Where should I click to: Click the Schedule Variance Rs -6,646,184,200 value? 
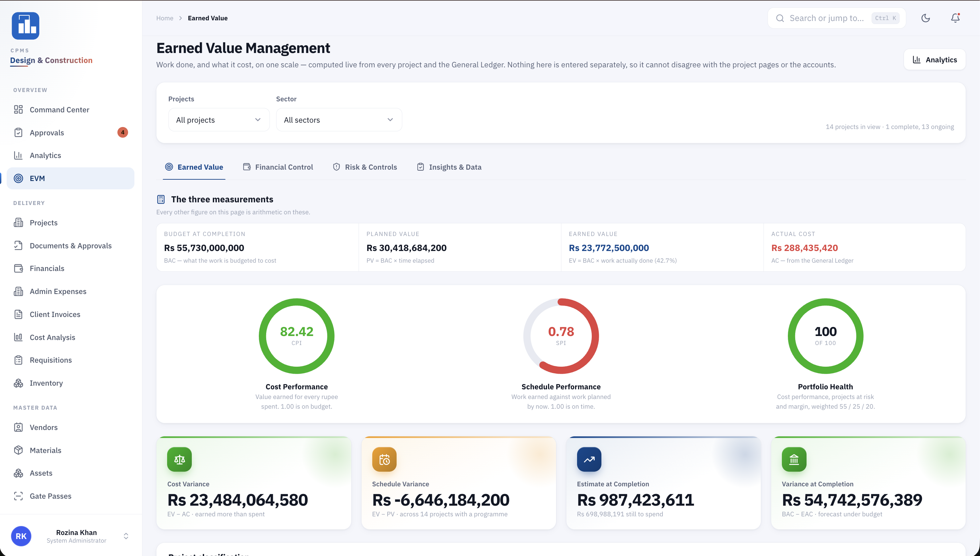pyautogui.click(x=441, y=500)
